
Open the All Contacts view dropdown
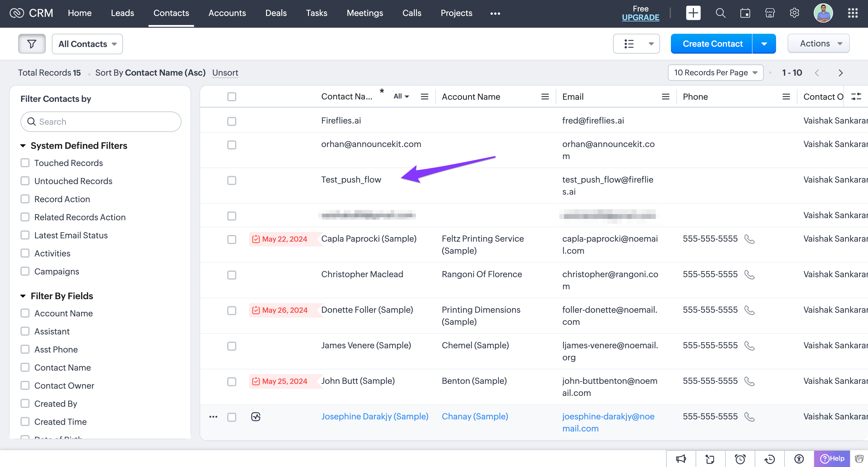click(87, 44)
